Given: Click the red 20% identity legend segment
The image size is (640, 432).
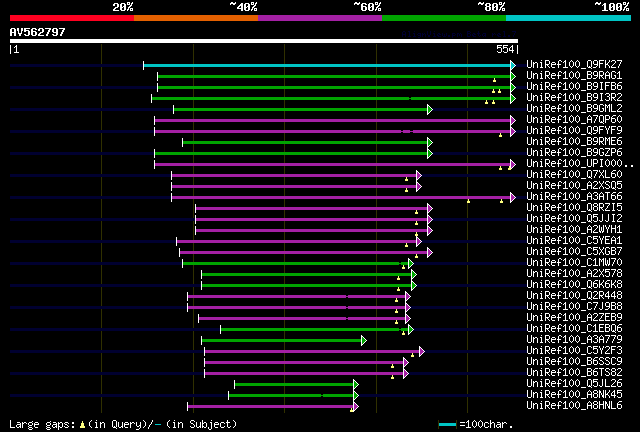Looking at the screenshot, I should coord(72,18).
